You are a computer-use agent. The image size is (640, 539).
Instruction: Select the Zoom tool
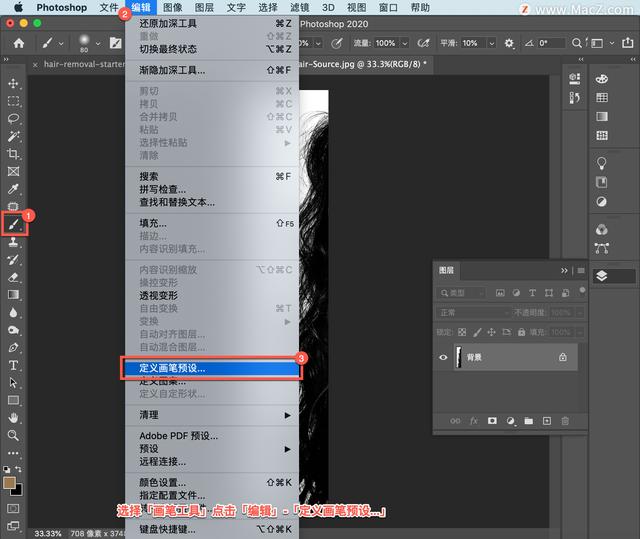(13, 435)
